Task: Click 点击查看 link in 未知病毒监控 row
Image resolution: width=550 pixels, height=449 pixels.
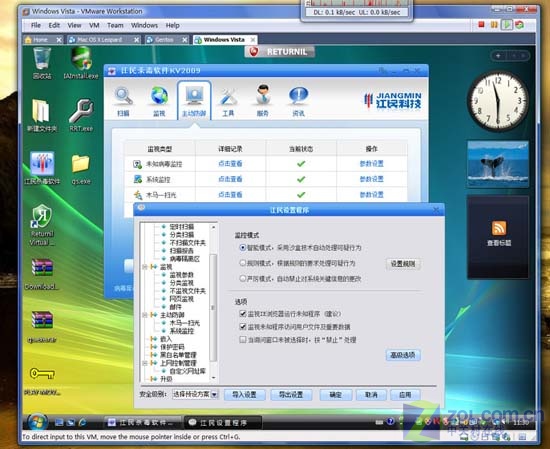Action: coord(230,164)
